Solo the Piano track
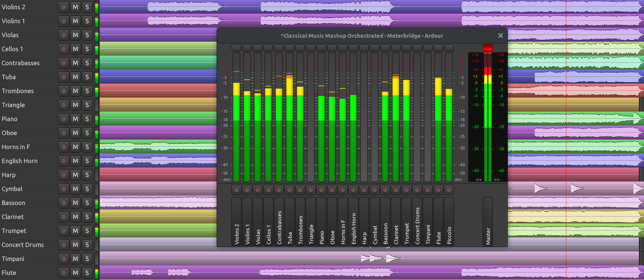The height and width of the screenshot is (280, 644). coord(87,119)
